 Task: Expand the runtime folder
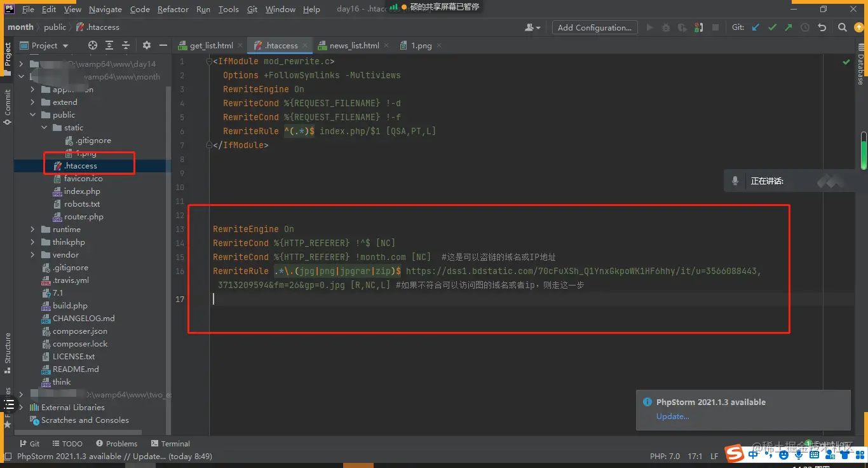pos(33,230)
